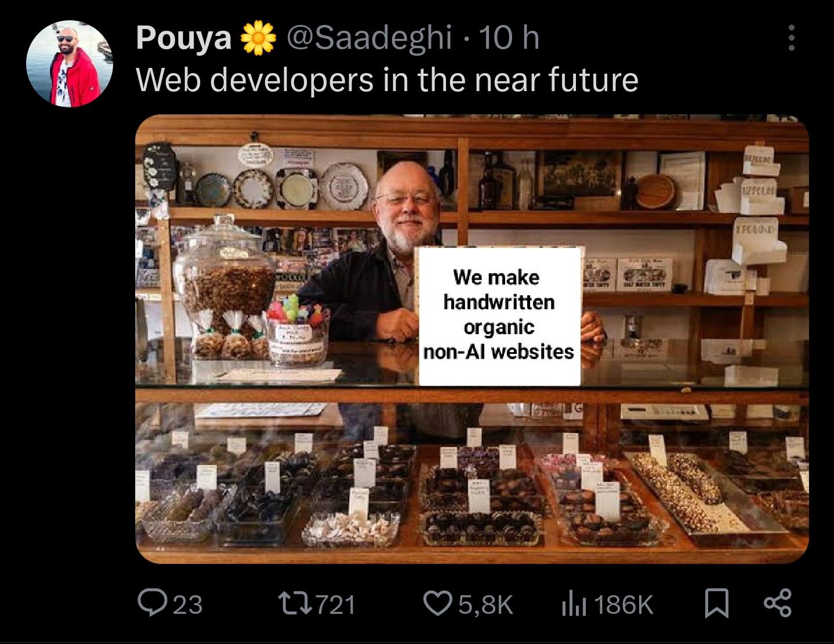
Task: Click the views bar chart icon
Action: tap(574, 603)
